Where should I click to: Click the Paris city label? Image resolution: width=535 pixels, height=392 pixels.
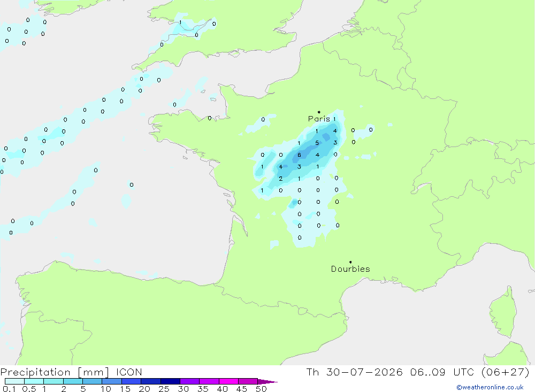(319, 119)
